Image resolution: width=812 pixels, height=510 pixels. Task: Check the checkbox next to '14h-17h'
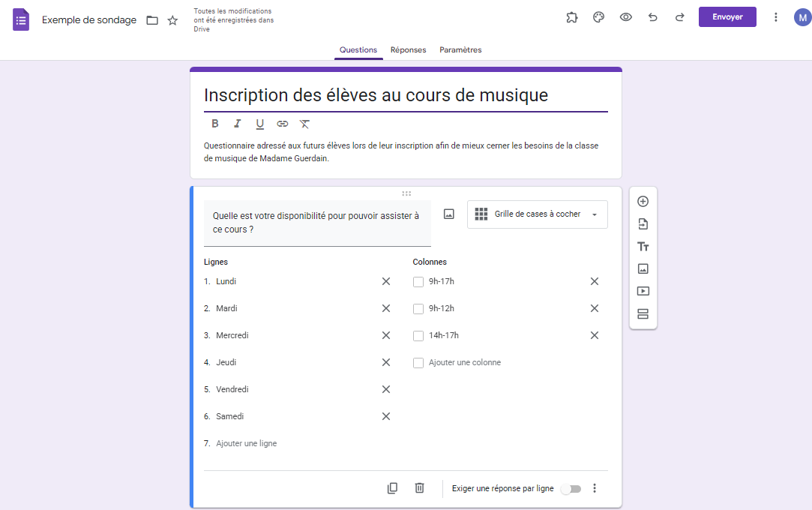coord(418,335)
